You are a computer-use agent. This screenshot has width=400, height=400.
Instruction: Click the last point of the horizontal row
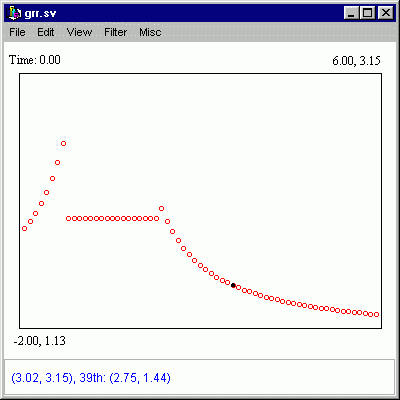point(156,219)
